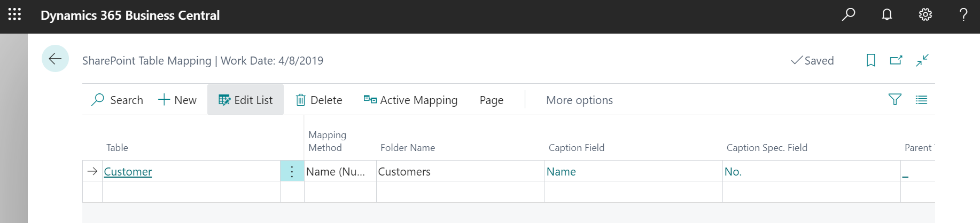Open row options for Customer row
The width and height of the screenshot is (980, 223).
[x=292, y=171]
